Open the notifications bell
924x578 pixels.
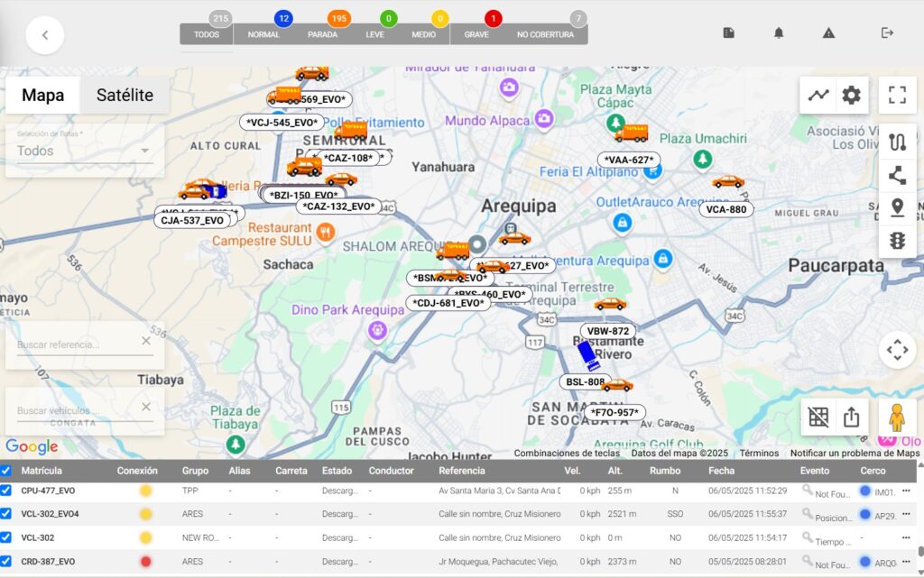(x=778, y=32)
